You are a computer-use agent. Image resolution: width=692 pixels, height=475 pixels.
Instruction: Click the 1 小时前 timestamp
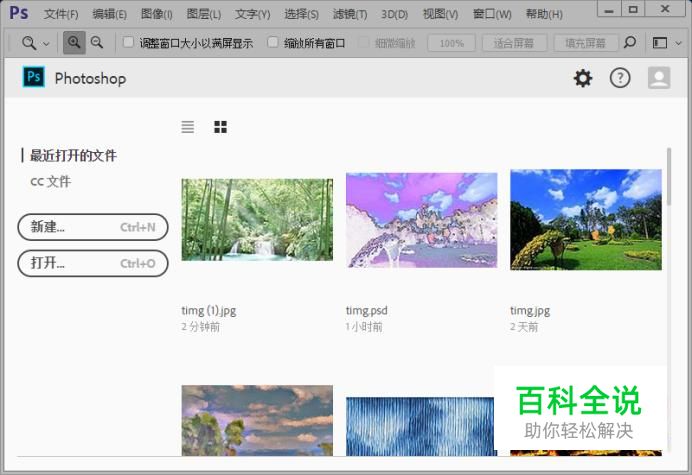point(364,327)
